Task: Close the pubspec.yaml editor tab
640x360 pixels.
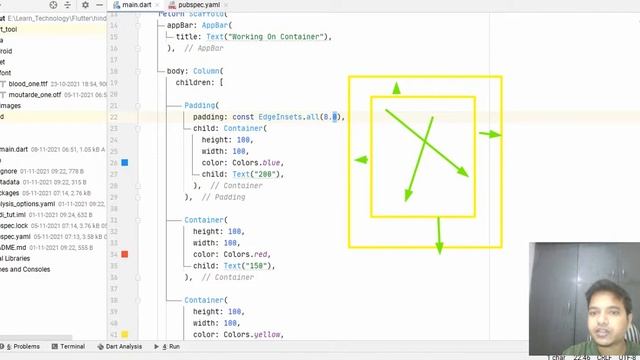Action: [x=226, y=5]
